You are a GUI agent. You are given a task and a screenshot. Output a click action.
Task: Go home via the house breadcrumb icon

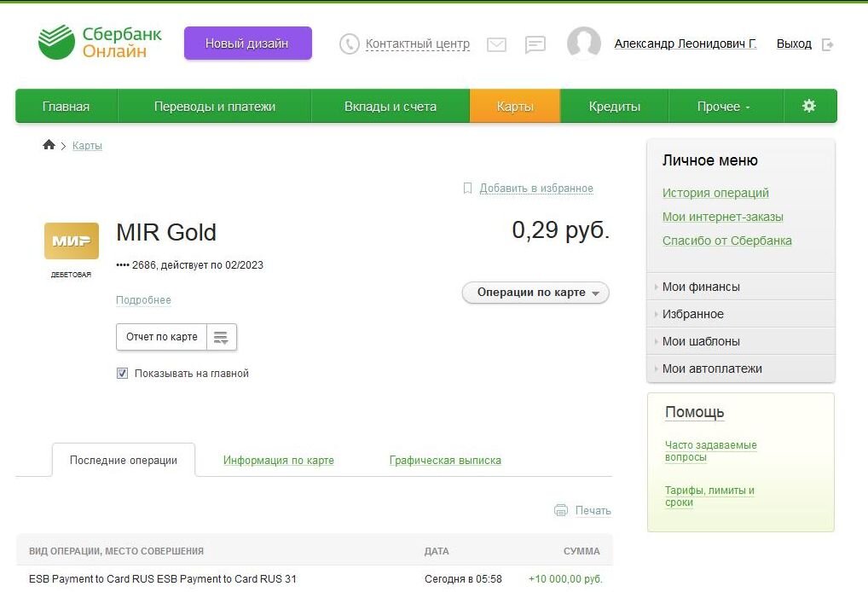pyautogui.click(x=49, y=144)
